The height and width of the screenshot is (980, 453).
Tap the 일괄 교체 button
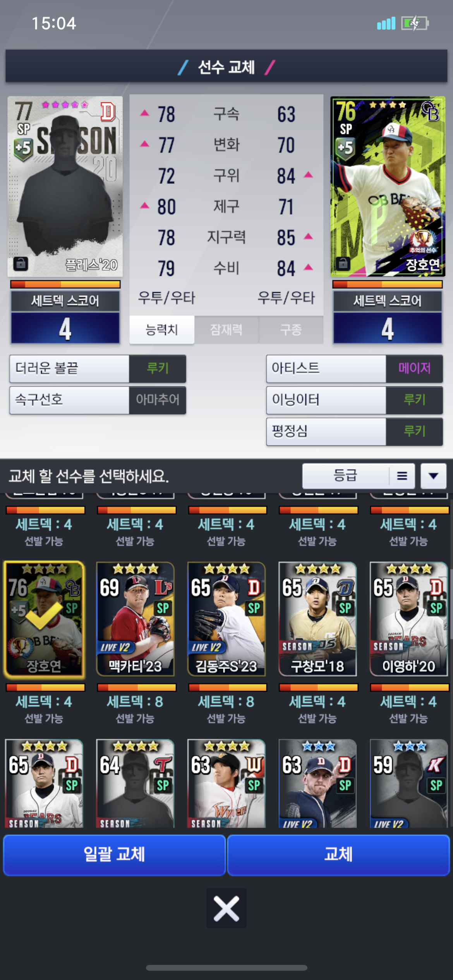pos(114,855)
